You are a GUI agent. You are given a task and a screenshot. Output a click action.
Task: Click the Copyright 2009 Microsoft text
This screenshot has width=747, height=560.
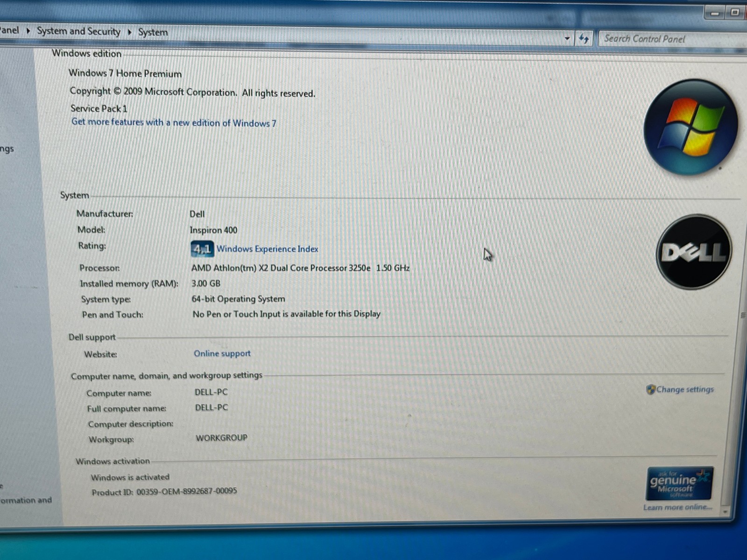192,92
